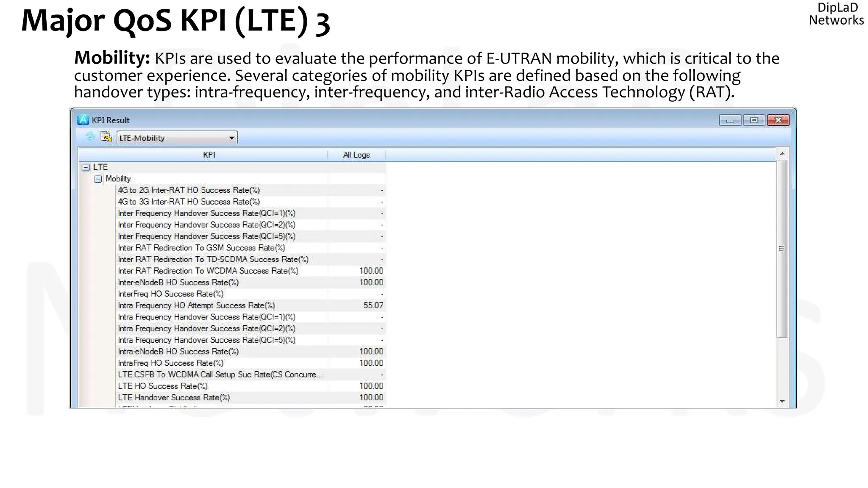Select Inter-eNodeB HO Success Rate row

(251, 282)
